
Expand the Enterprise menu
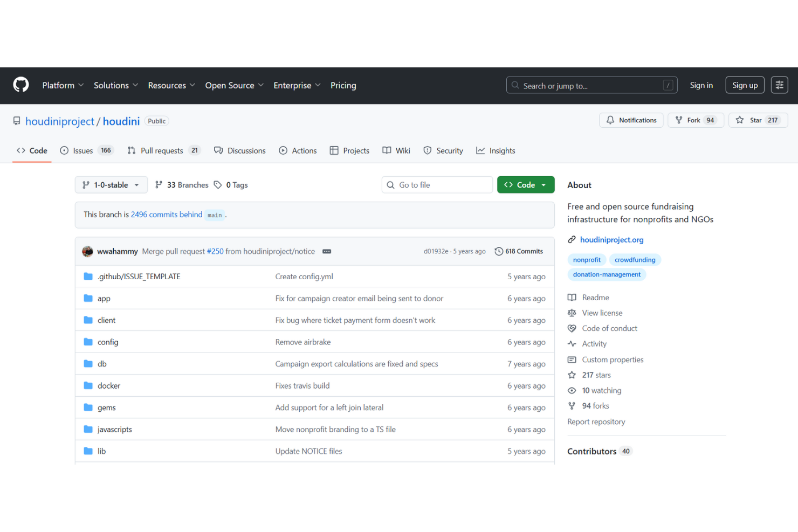[297, 85]
